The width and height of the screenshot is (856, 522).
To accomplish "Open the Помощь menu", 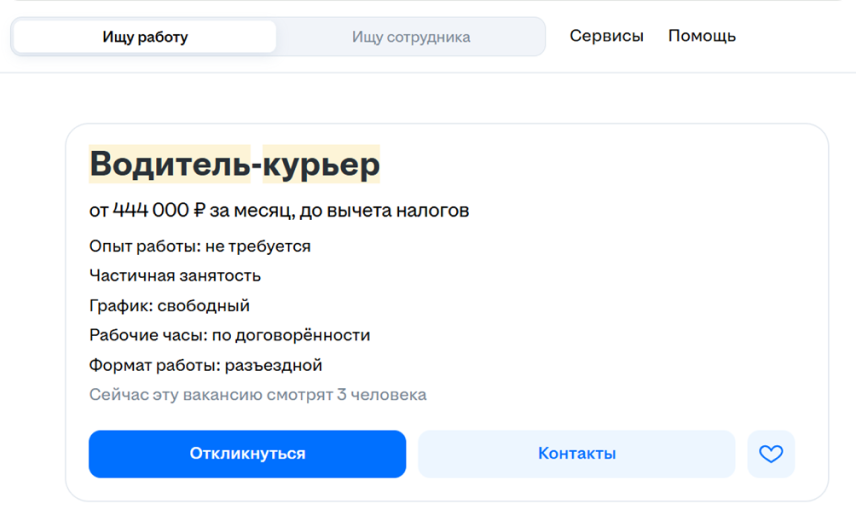I will (702, 35).
